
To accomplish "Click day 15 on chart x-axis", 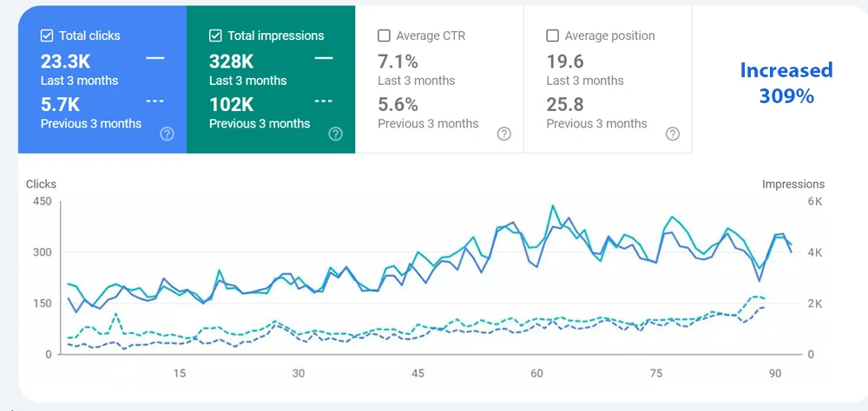I will [x=180, y=374].
